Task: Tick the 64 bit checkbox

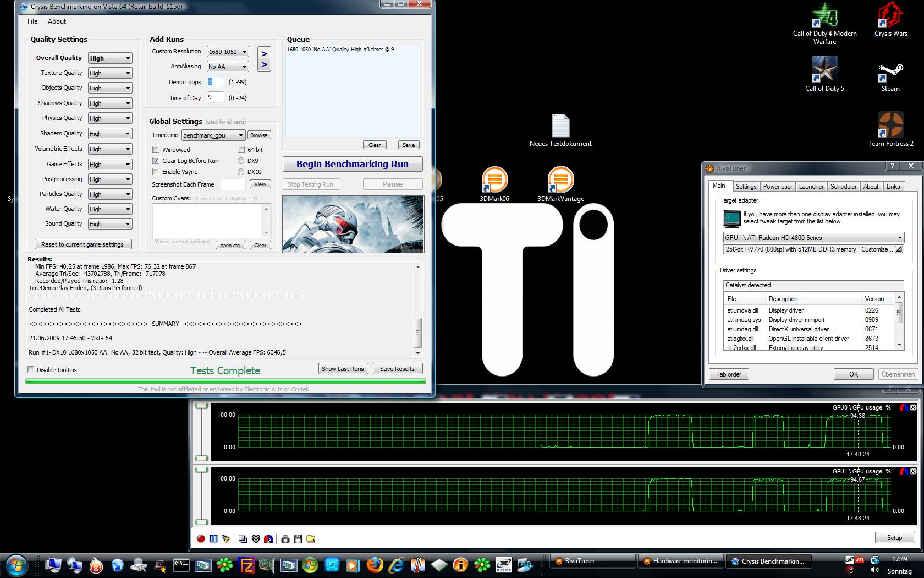Action: [x=241, y=150]
